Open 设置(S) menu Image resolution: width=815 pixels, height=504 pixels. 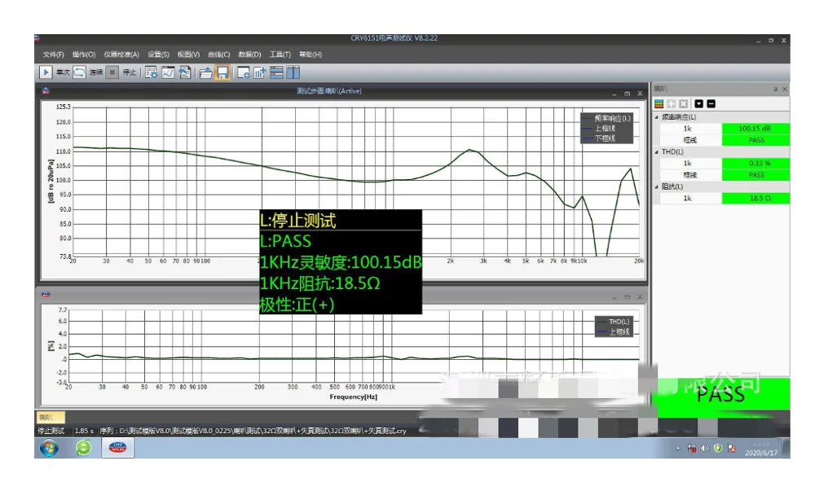[158, 55]
